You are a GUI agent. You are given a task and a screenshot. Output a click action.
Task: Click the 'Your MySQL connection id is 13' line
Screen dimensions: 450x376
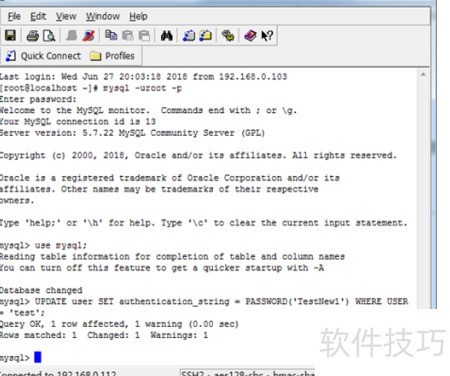[78, 122]
